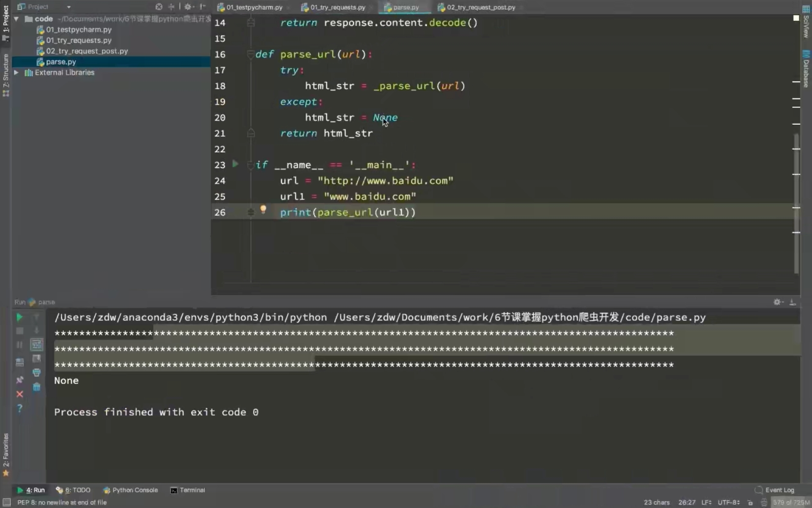The width and height of the screenshot is (812, 508).
Task: Hide the Project panel
Action: tap(203, 7)
